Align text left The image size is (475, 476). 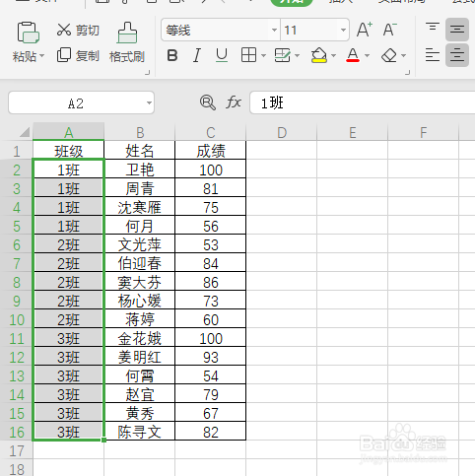coord(433,55)
